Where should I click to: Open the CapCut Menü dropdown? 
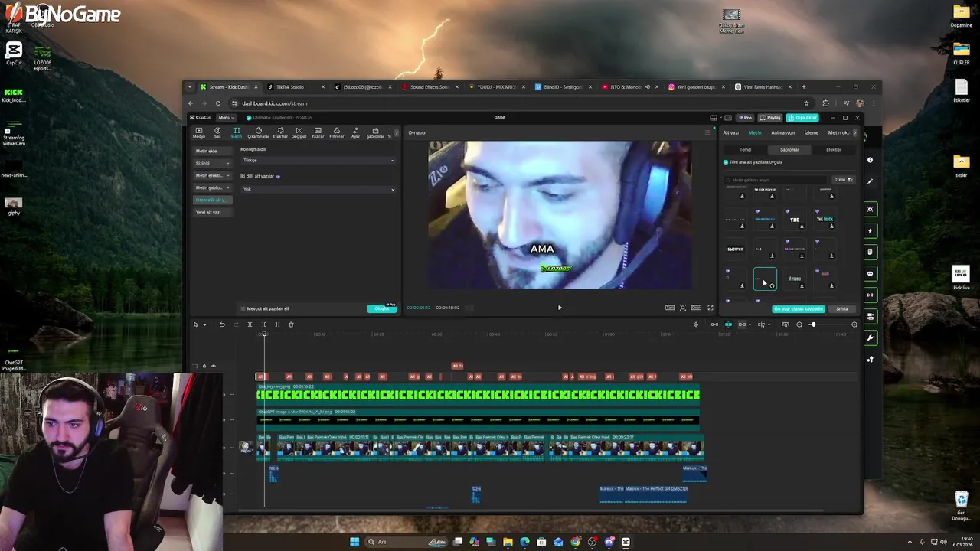click(226, 118)
